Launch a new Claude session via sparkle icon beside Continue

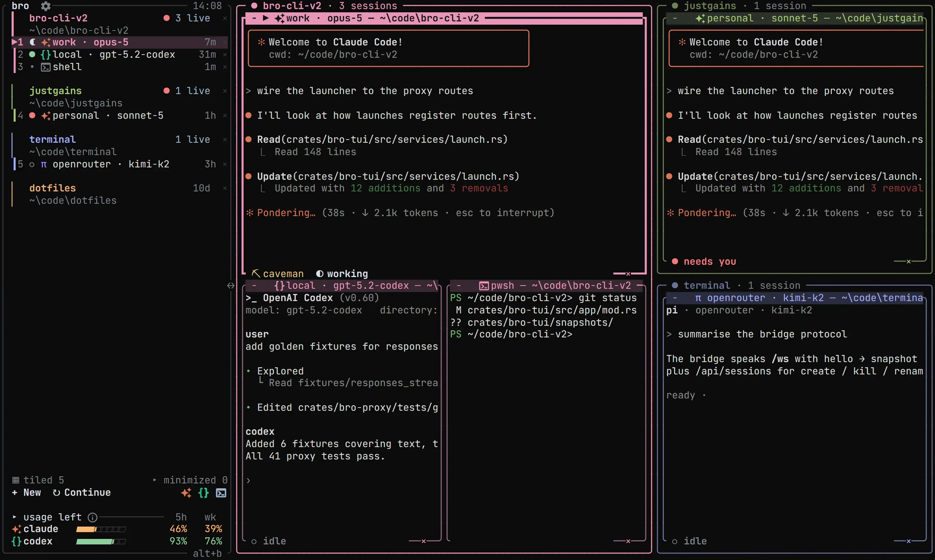[x=186, y=493]
